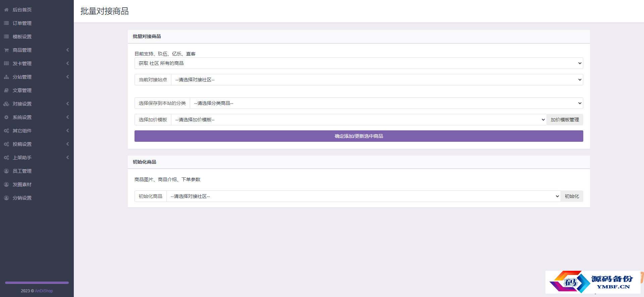Click the book icon beside 文章管理
The image size is (644, 297).
tap(6, 90)
